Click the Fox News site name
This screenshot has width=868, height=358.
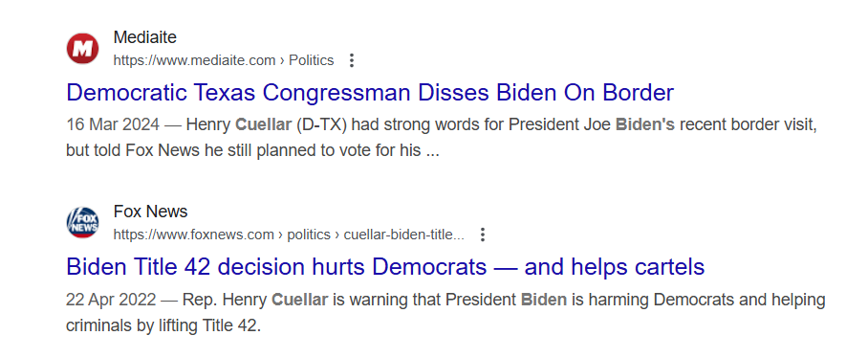151,212
